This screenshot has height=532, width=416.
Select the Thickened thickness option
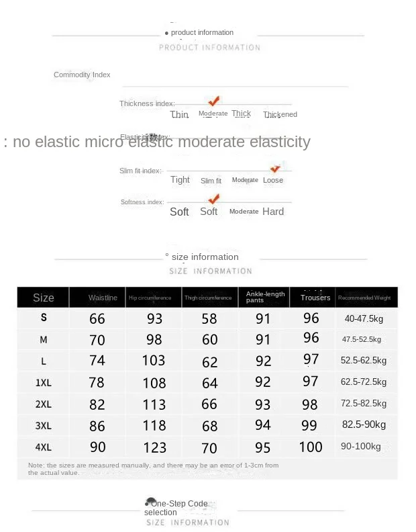pos(280,114)
